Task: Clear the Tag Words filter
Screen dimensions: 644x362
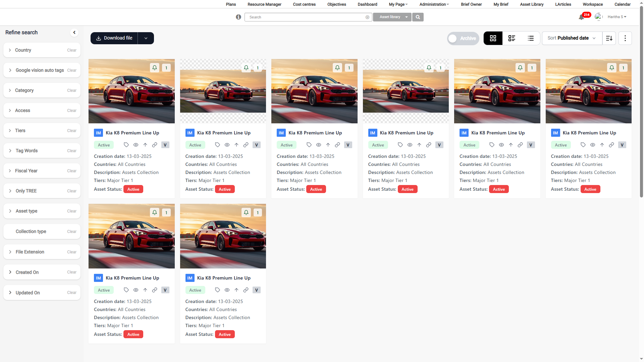Action: click(x=72, y=151)
